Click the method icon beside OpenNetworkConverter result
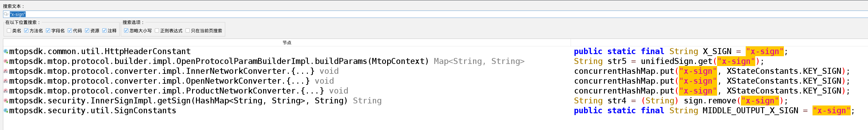Screen dimensions: 868x130 tap(6, 81)
